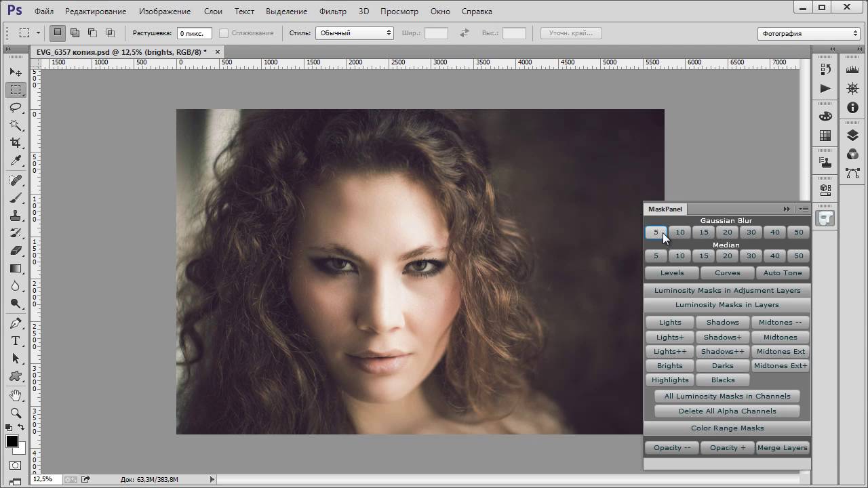868x488 pixels.
Task: Select the Magic Wand tool
Action: point(16,125)
